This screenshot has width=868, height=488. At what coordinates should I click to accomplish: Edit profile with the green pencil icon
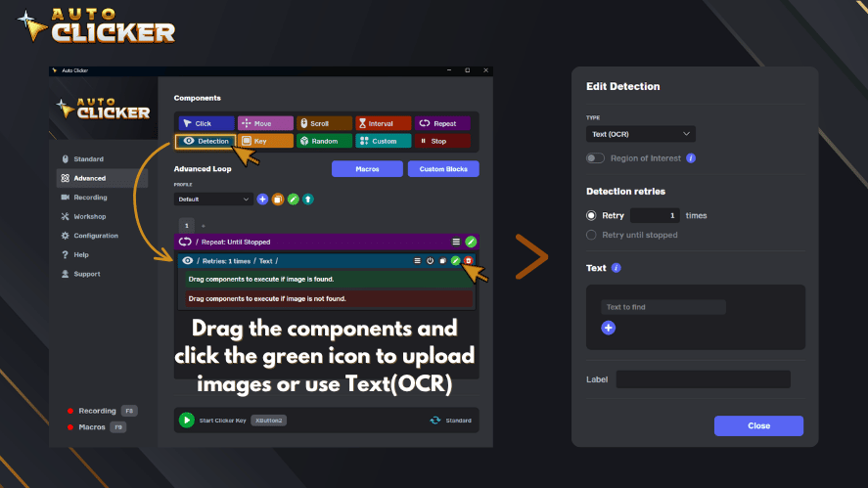tap(293, 200)
